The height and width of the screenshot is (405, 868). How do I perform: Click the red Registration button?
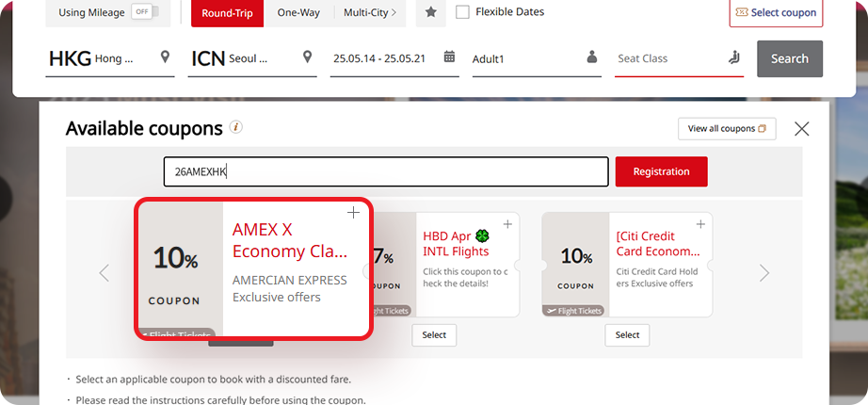pos(661,171)
